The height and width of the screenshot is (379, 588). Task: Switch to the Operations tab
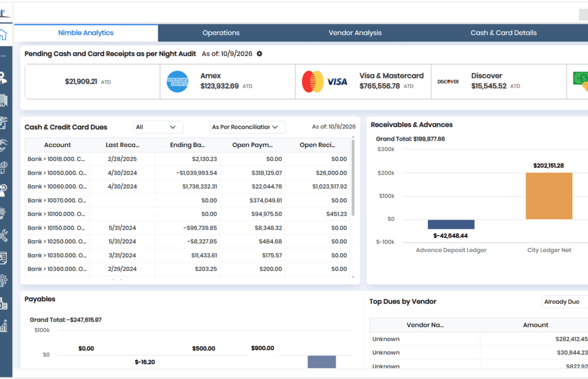221,33
